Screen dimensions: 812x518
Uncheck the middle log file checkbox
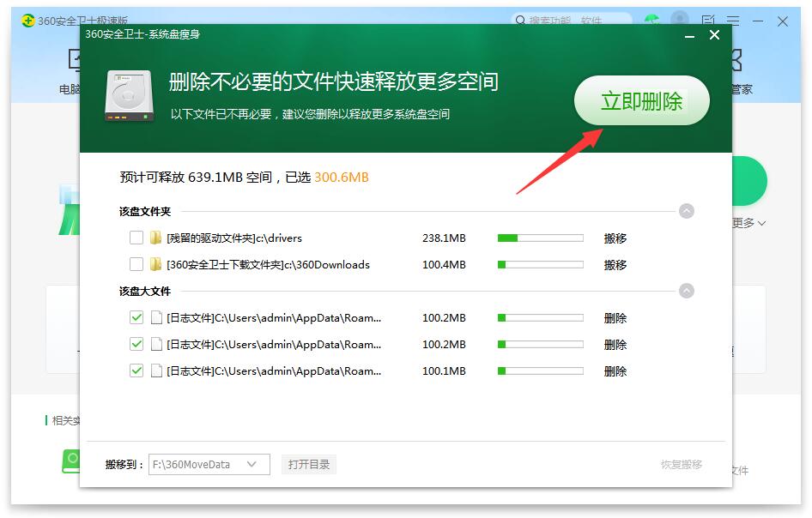136,344
